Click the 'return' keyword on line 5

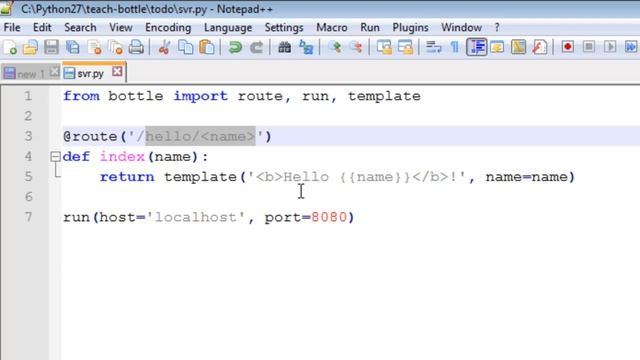click(127, 177)
